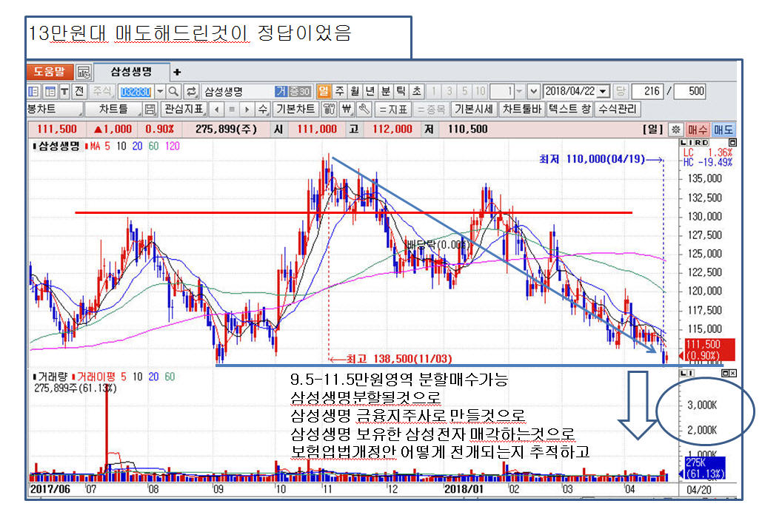Toggle the 거 period button on

282,90
